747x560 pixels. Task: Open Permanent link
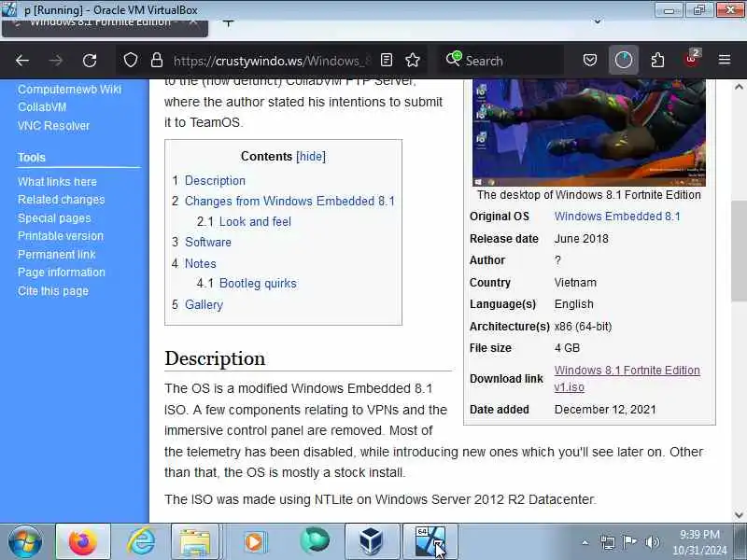click(57, 254)
